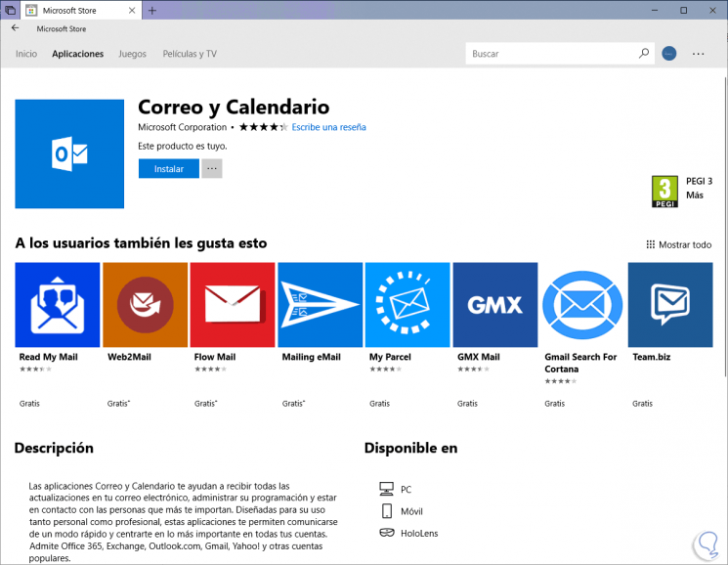The width and height of the screenshot is (728, 565).
Task: Click the Escribe una reseña link
Action: [x=328, y=127]
